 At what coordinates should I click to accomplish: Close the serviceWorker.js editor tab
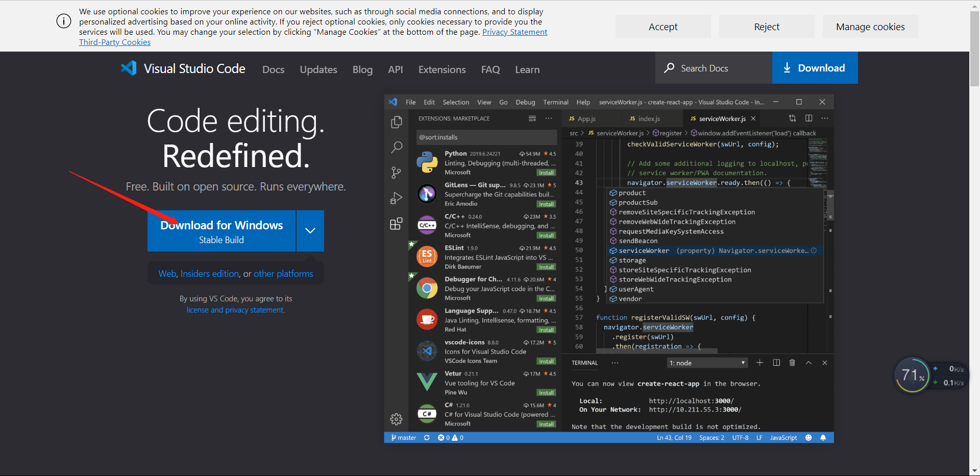click(753, 118)
